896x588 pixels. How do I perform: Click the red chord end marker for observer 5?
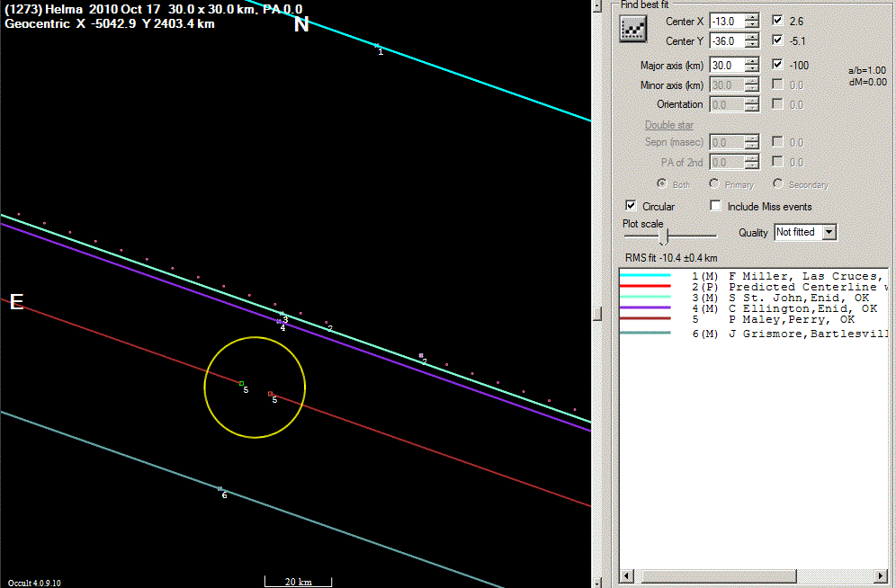click(270, 393)
